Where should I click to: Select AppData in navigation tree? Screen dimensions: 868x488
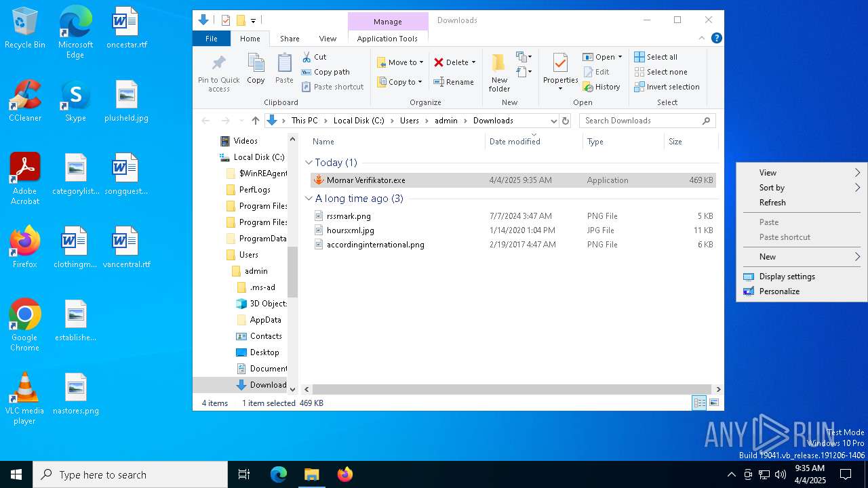click(x=265, y=320)
